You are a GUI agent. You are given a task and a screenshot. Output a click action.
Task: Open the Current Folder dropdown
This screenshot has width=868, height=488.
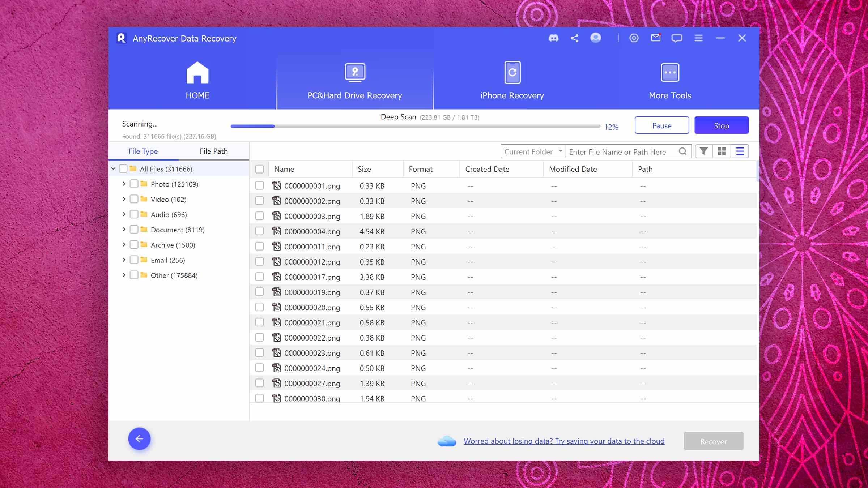533,151
